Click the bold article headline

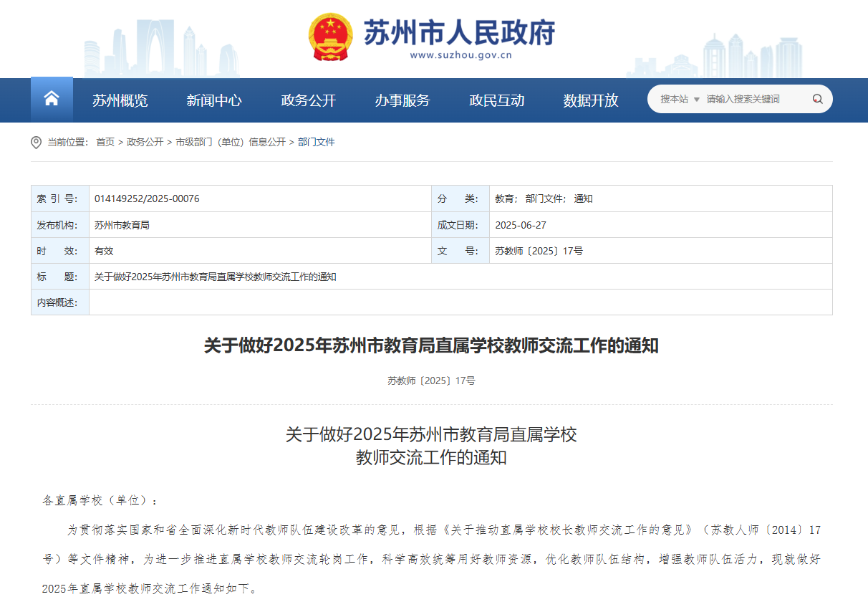click(431, 346)
